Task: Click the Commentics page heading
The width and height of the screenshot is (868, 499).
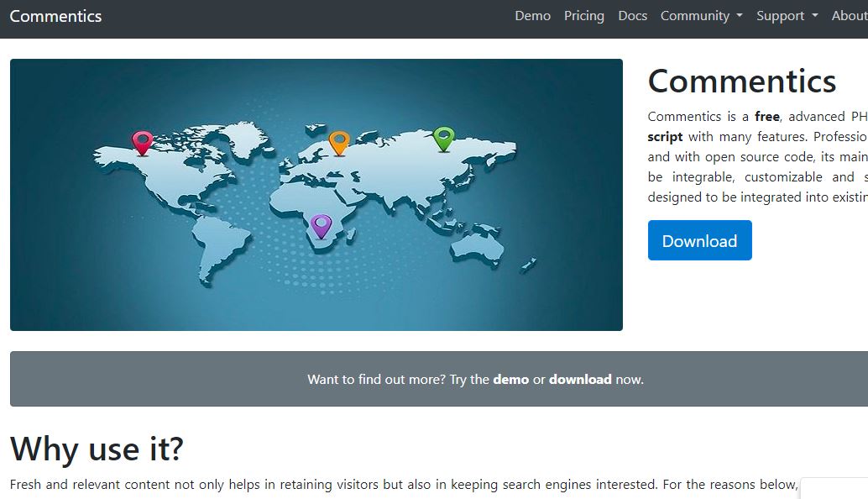Action: [x=742, y=81]
